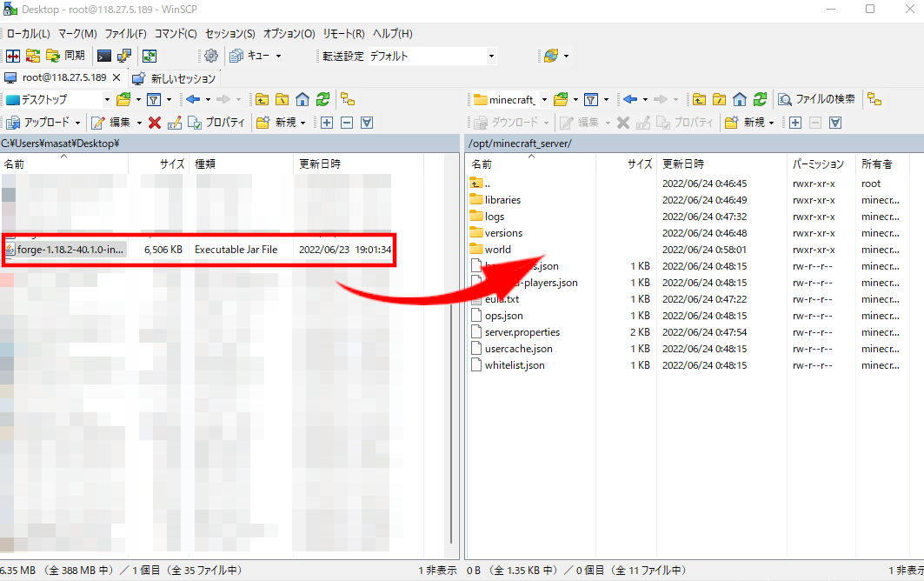Screen dimensions: 924x581
Task: Click the local 編集 edit button
Action: tap(110, 122)
